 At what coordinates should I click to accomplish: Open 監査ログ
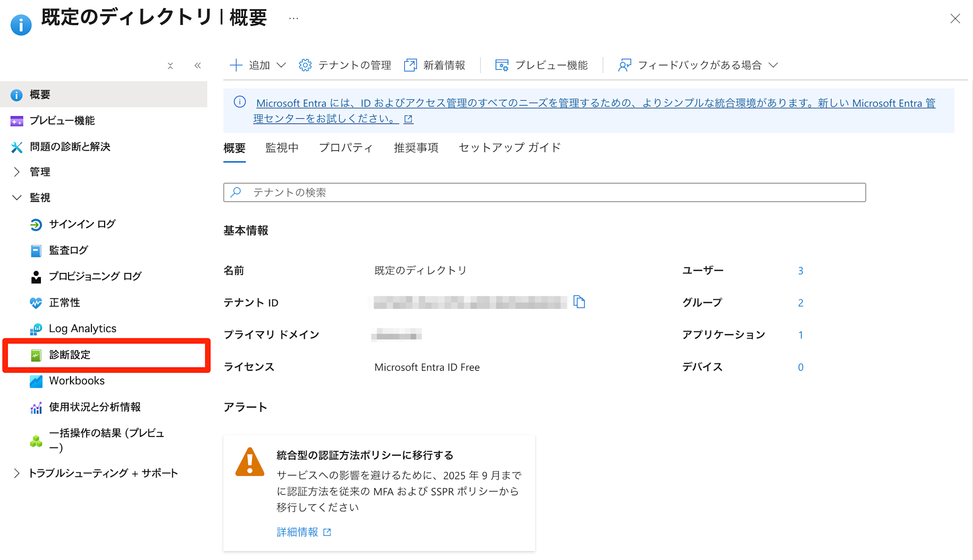coord(69,251)
